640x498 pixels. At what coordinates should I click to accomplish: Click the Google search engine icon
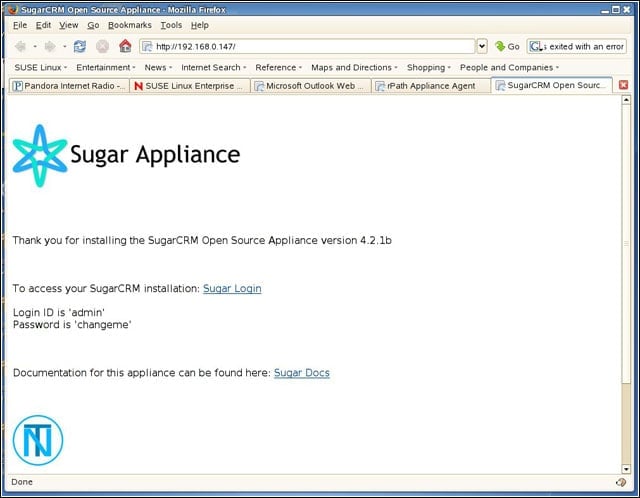[x=536, y=47]
